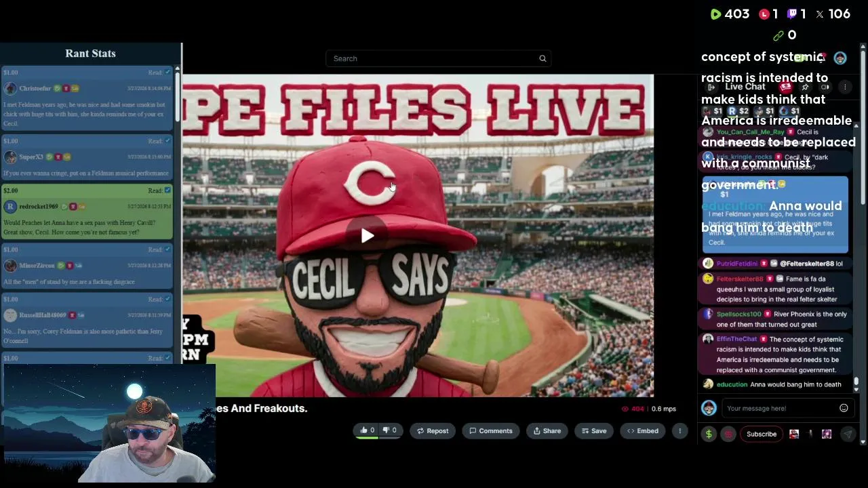
Task: Click the thumbs-up like button
Action: 367,430
